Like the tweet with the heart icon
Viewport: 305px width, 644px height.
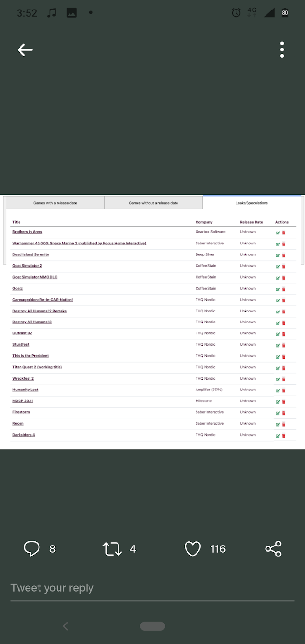(193, 549)
